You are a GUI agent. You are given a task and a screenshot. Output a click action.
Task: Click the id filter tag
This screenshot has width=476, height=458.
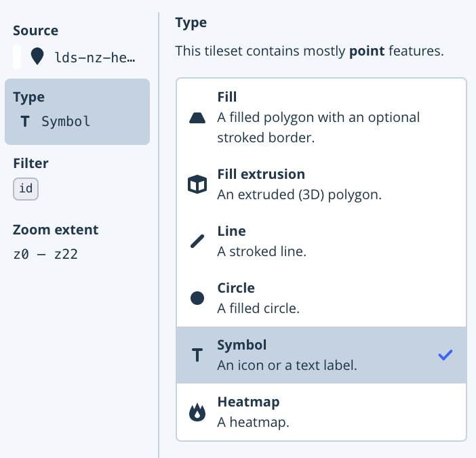26,188
